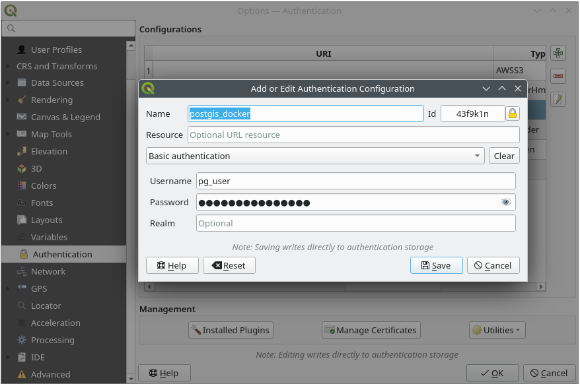Toggle the lock next to the Id field

pyautogui.click(x=513, y=114)
